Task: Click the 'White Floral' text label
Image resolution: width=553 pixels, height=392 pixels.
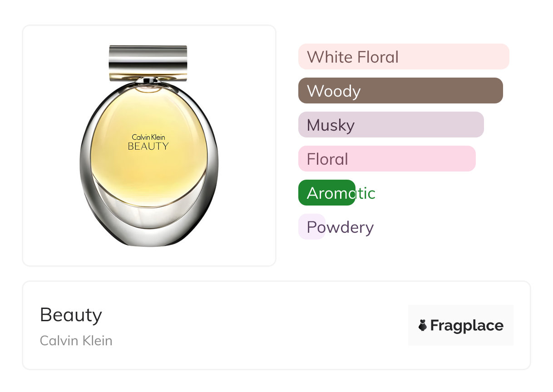Action: (x=353, y=57)
